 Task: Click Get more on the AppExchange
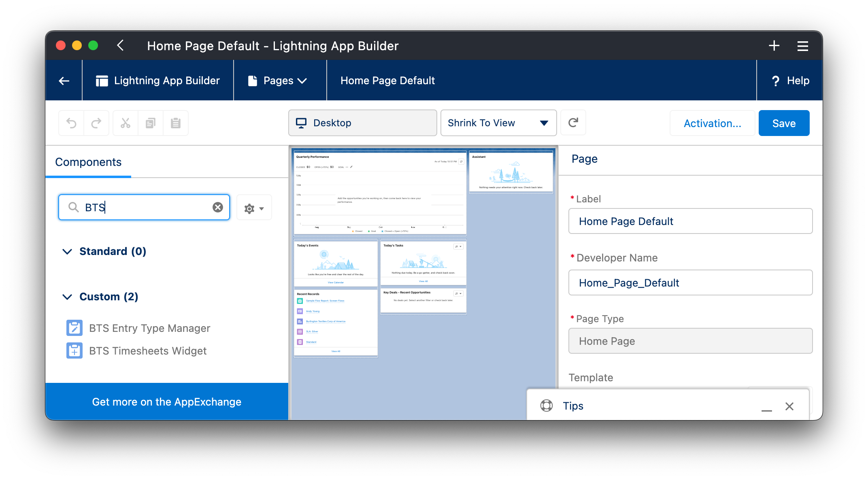click(167, 401)
